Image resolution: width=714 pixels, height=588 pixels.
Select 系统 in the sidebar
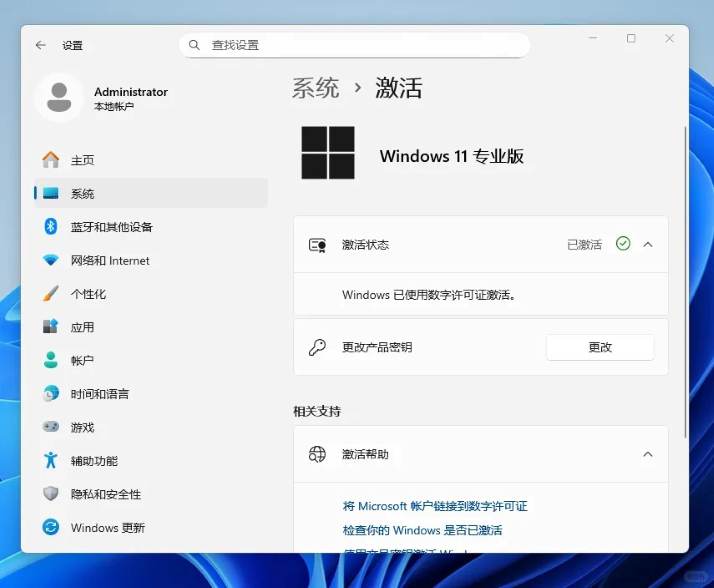pyautogui.click(x=151, y=193)
